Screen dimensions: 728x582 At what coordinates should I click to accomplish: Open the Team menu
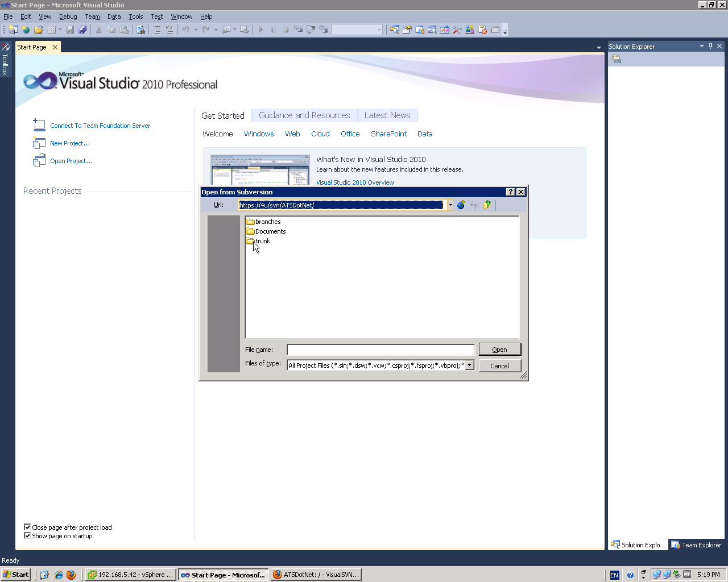[x=92, y=16]
